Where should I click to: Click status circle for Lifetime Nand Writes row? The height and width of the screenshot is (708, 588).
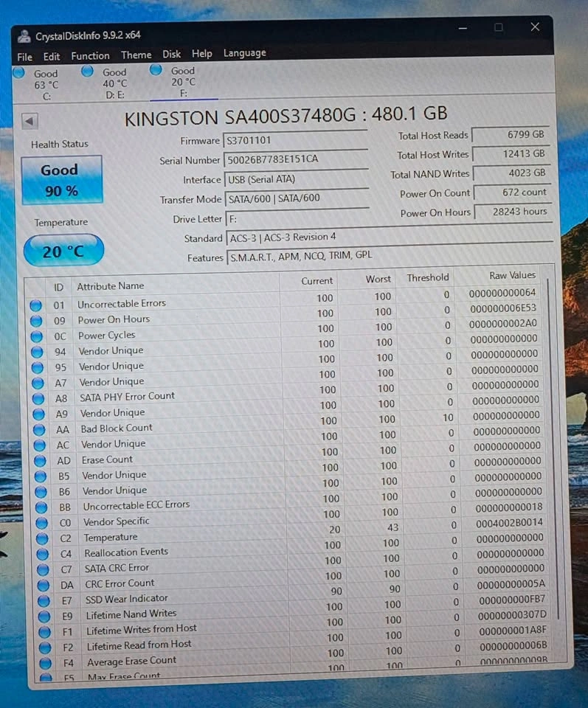coord(44,617)
